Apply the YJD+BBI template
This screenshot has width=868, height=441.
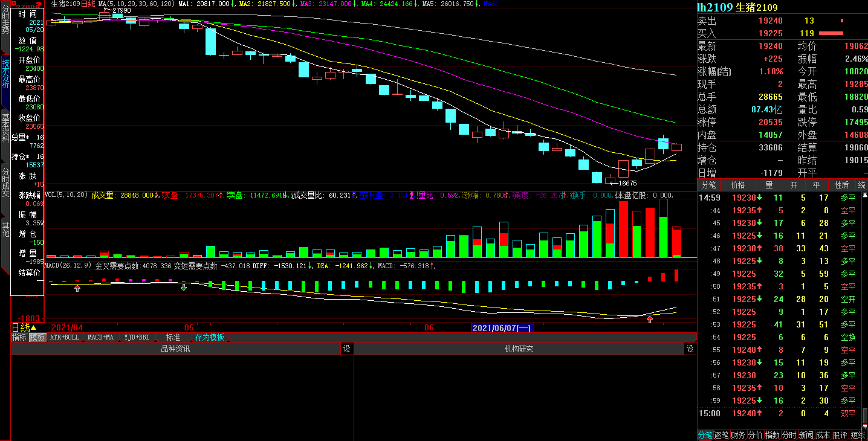pos(137,337)
